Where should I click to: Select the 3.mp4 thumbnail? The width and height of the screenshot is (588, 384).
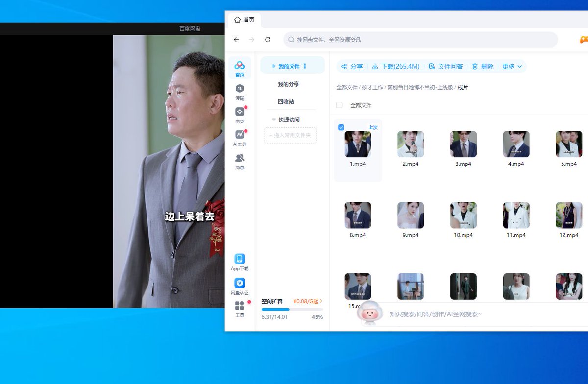tap(464, 144)
